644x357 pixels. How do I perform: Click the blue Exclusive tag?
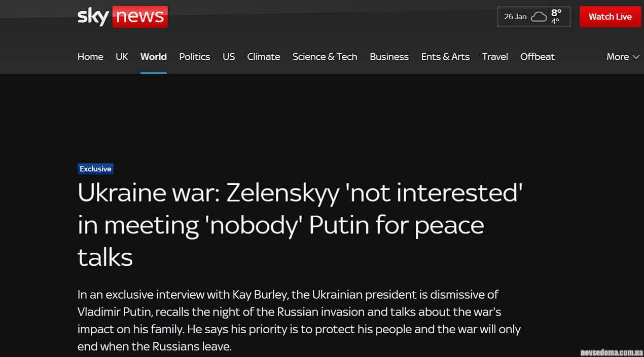[x=95, y=169]
